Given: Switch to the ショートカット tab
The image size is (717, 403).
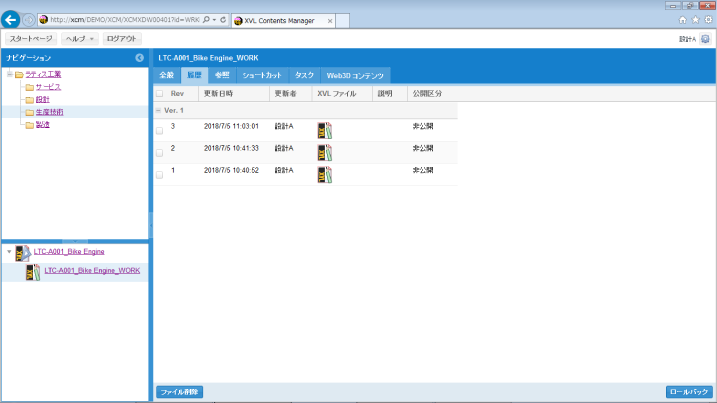Looking at the screenshot, I should pos(262,75).
